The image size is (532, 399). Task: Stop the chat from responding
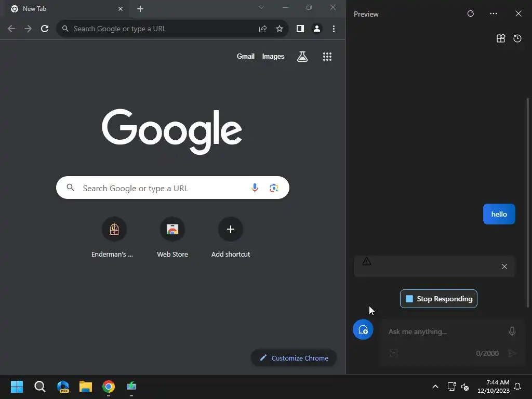coord(438,299)
